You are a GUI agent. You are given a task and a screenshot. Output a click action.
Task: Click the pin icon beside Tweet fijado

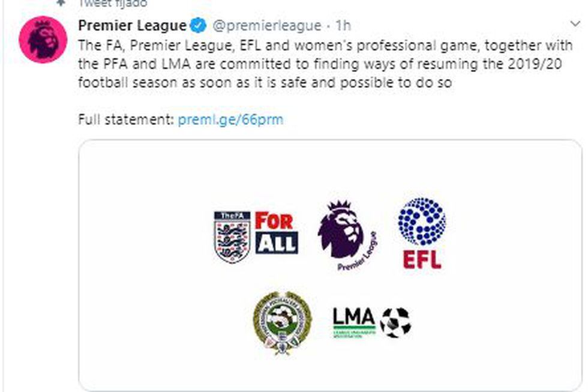pos(61,3)
